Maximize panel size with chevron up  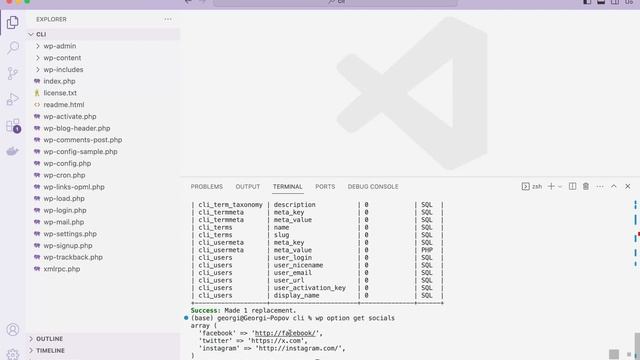tap(613, 187)
